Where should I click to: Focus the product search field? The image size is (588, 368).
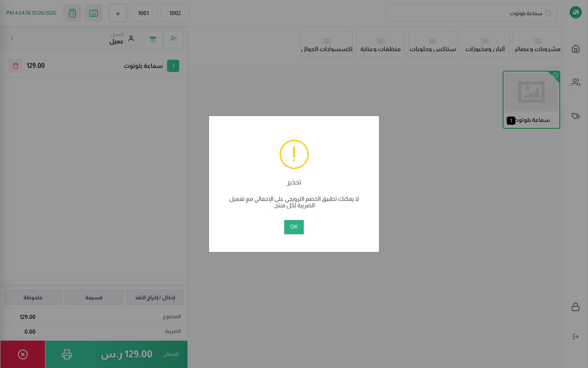click(472, 13)
